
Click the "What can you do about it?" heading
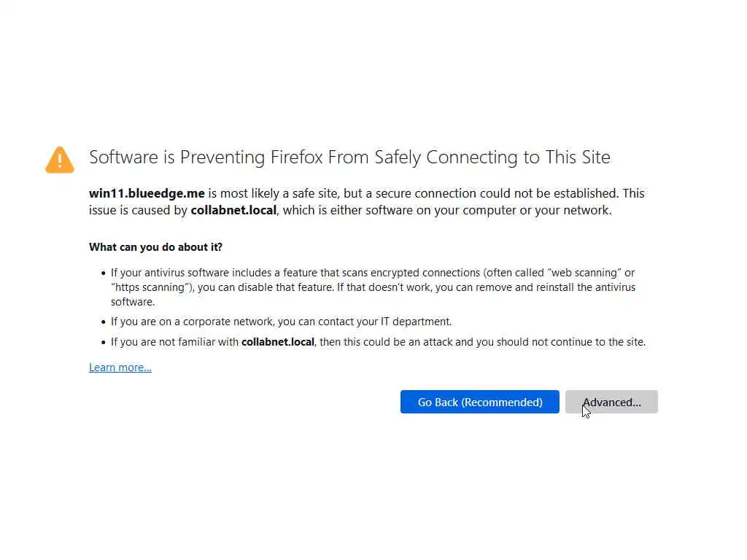coord(155,247)
